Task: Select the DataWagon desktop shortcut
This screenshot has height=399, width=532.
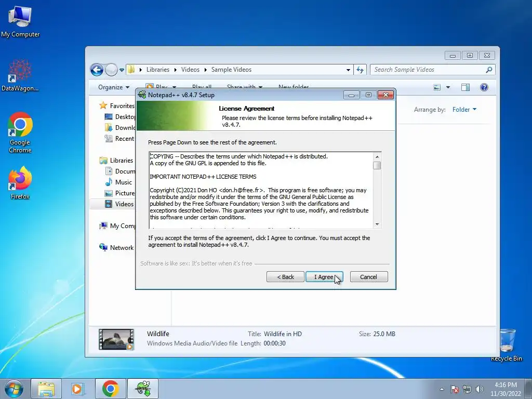Action: pyautogui.click(x=20, y=75)
